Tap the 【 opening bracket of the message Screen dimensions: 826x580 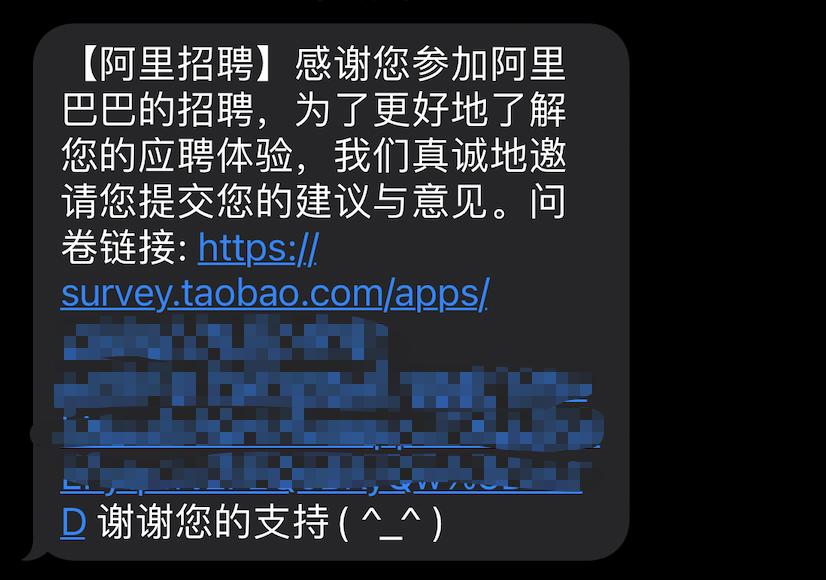[x=87, y=64]
